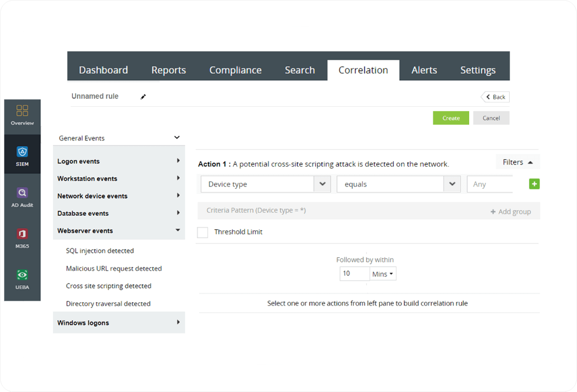
Task: Open the SIEM module in the left sidebar
Action: pos(22,154)
